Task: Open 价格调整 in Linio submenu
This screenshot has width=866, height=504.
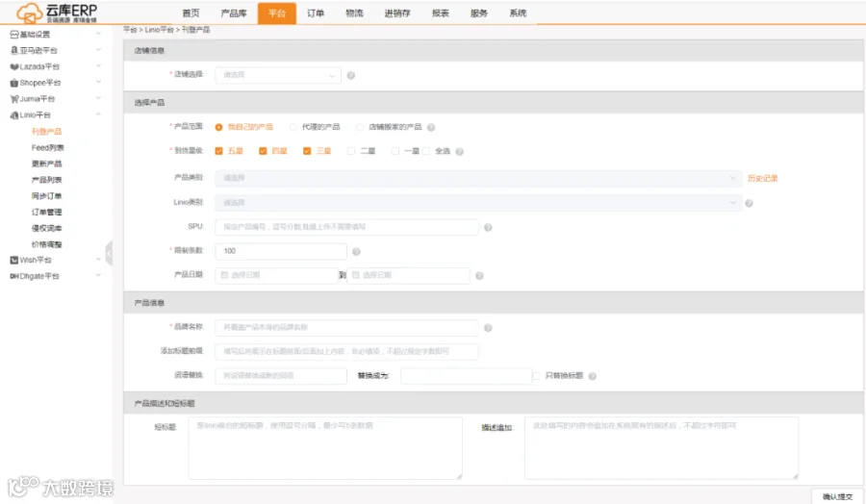Action: (46, 244)
